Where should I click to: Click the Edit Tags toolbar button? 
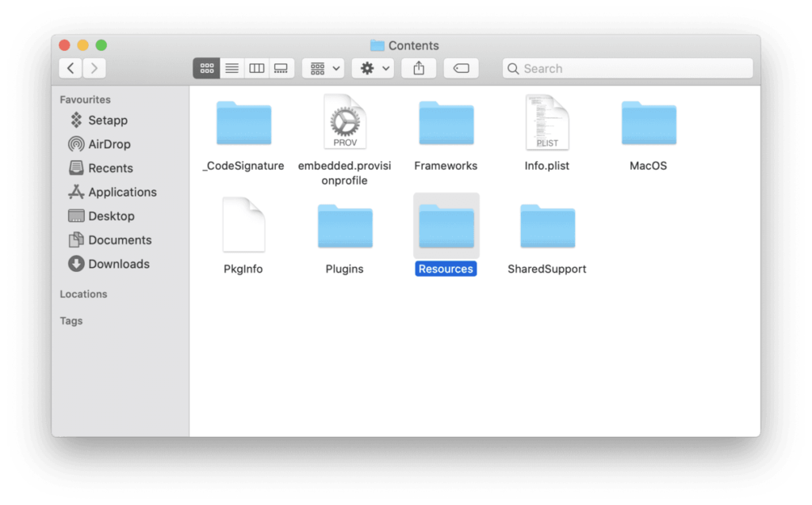point(461,68)
